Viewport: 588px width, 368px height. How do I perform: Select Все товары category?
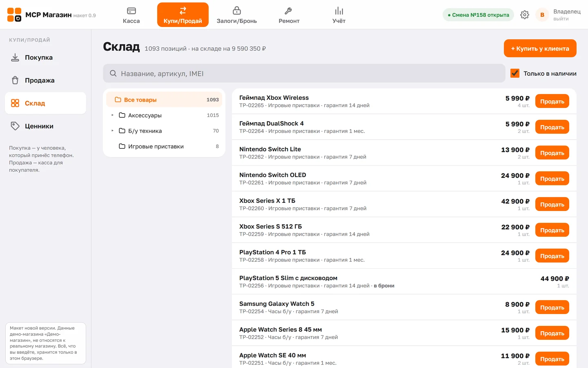point(164,100)
